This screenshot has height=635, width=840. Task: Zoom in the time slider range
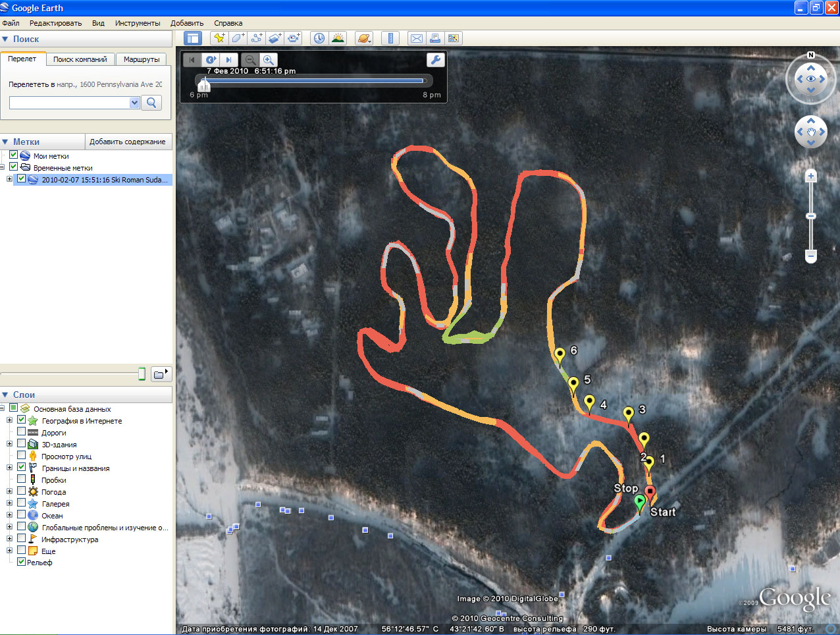269,59
